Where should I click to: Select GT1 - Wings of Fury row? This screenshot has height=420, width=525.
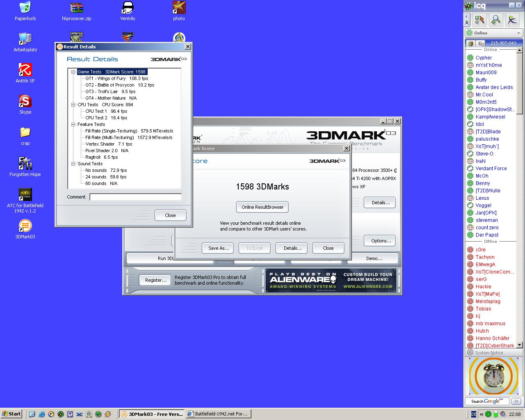[117, 78]
